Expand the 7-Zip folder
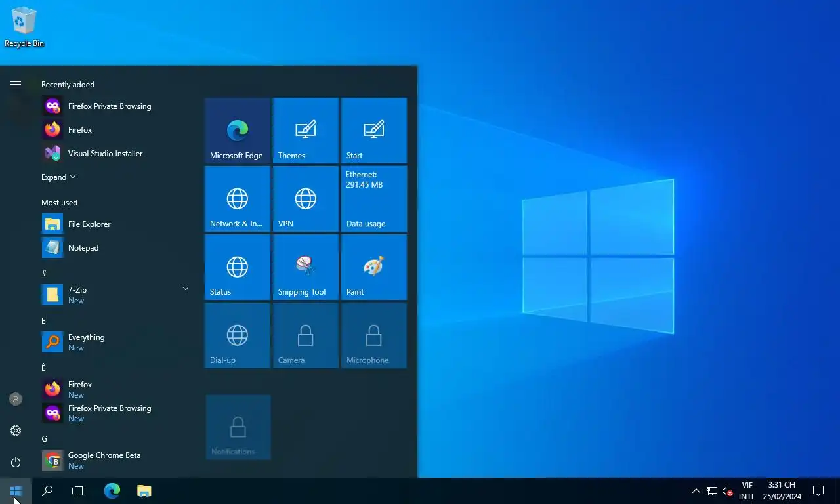Screen dimensions: 840x504 coord(117,295)
